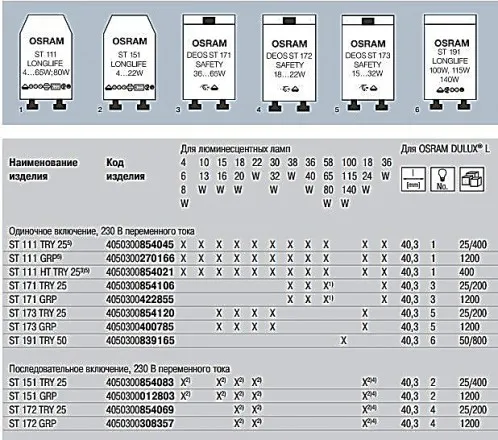This screenshot has height=440, width=498.
Task: Click the '100 115 140 W' wattage column header
Action: (349, 183)
